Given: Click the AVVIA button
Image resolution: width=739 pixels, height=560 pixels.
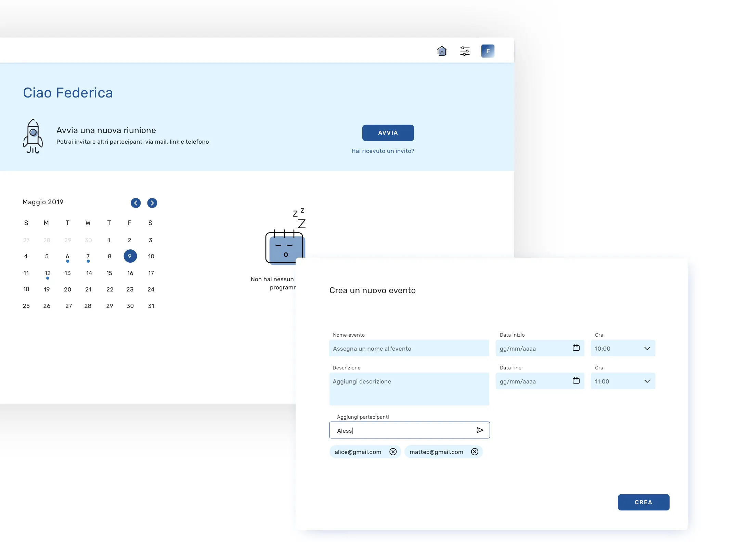Looking at the screenshot, I should pos(388,133).
